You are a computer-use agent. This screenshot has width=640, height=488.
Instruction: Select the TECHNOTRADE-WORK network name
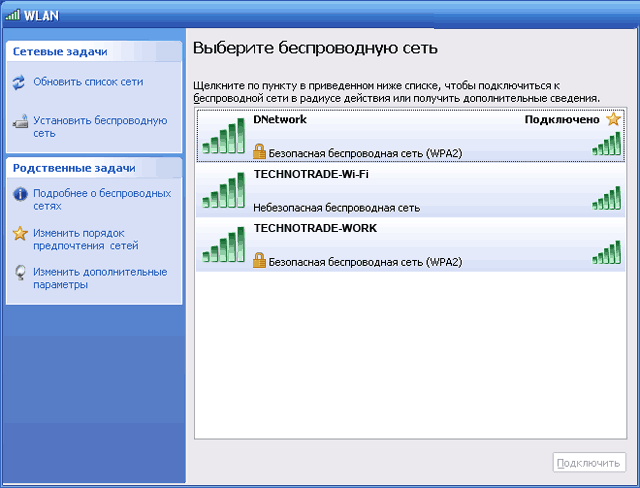[315, 228]
